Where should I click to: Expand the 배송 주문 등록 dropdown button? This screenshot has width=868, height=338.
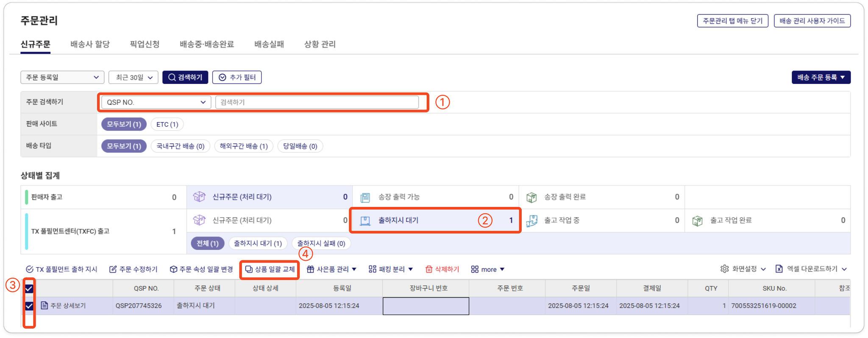[x=821, y=77]
